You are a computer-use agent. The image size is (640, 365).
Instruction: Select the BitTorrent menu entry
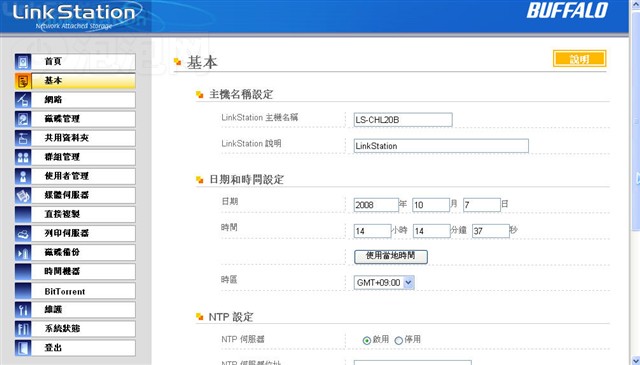83,291
